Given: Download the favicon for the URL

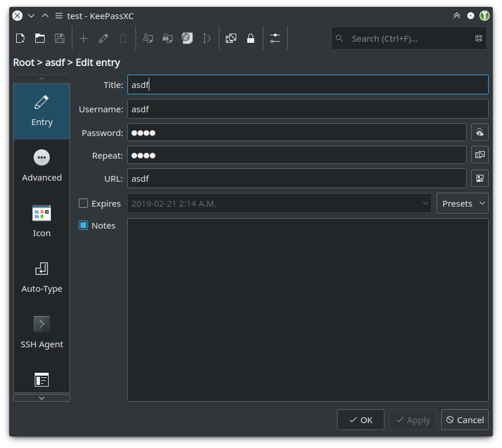Looking at the screenshot, I should [479, 178].
